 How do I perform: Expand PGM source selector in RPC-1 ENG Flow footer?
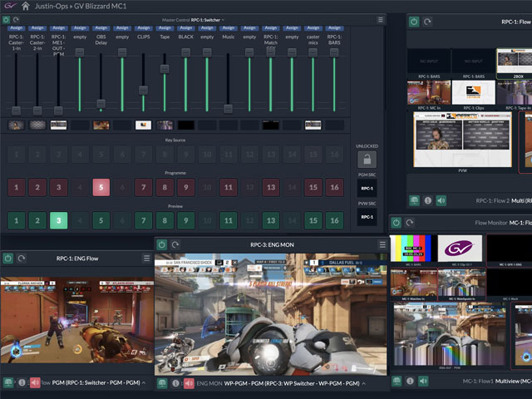point(144,382)
